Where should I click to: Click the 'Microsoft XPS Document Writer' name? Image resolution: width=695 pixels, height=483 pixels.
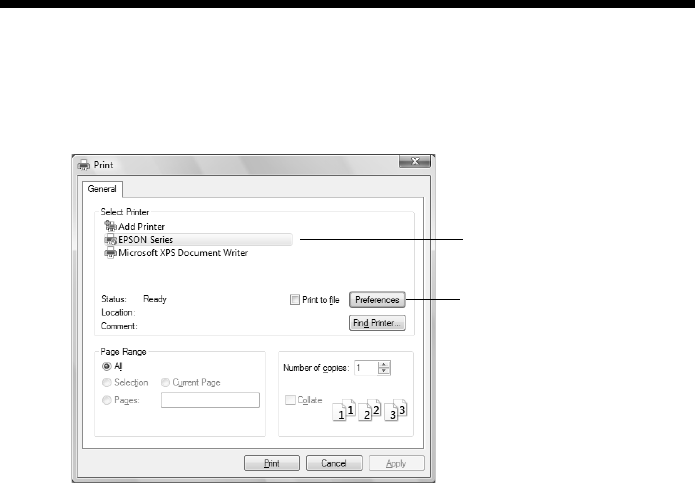pos(183,253)
